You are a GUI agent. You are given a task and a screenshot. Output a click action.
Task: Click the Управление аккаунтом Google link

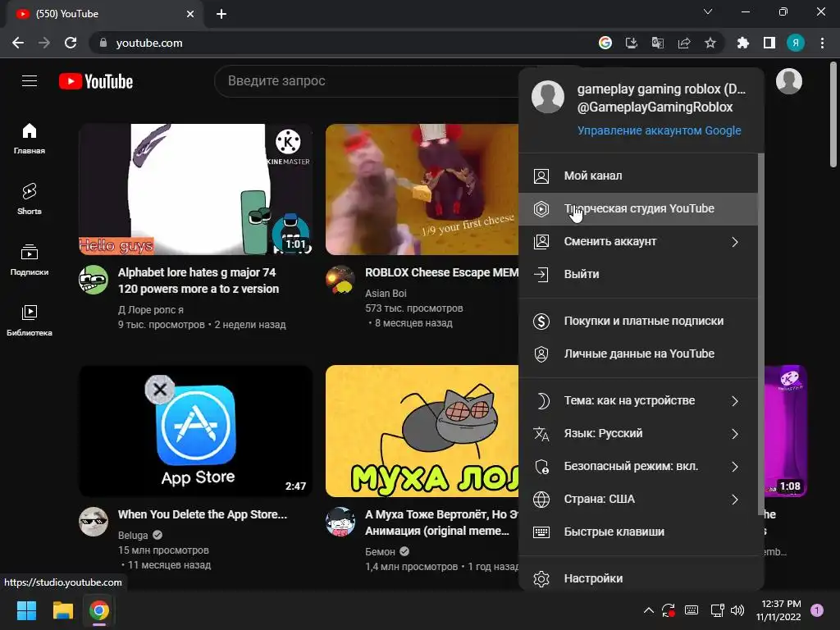[x=659, y=130]
